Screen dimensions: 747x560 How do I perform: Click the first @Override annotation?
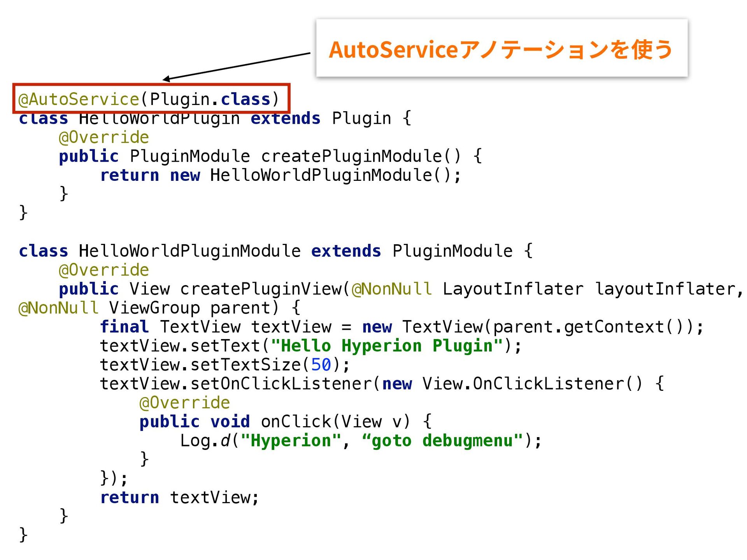[x=103, y=137]
